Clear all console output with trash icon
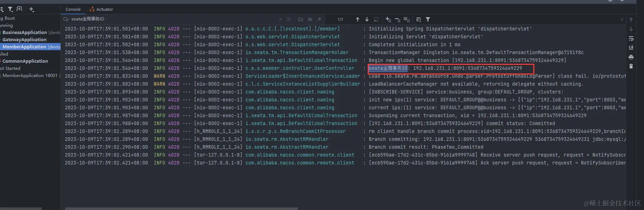This screenshot has height=210, width=644. click(631, 66)
